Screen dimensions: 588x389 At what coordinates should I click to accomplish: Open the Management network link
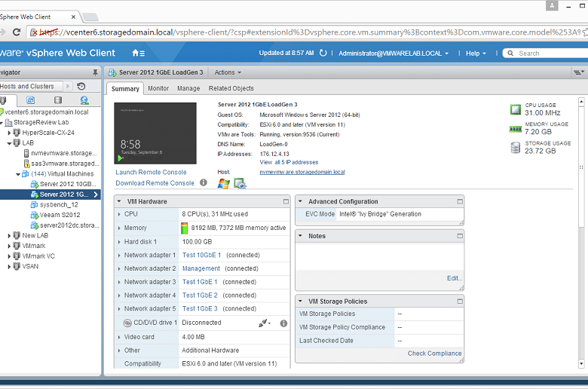pyautogui.click(x=201, y=268)
